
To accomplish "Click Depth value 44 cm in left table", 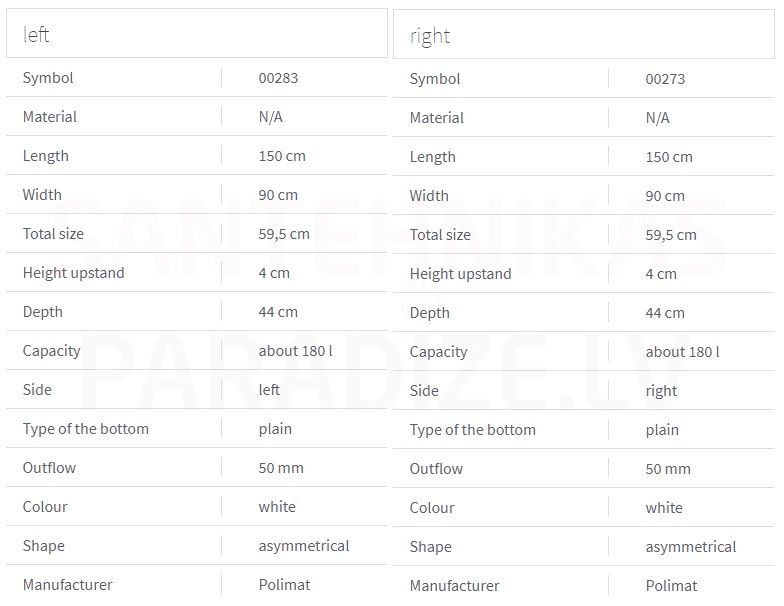I will 278,312.
